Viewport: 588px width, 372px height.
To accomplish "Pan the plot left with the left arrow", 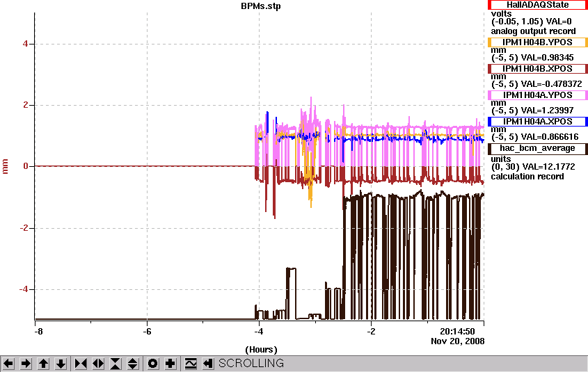I will (x=8, y=364).
